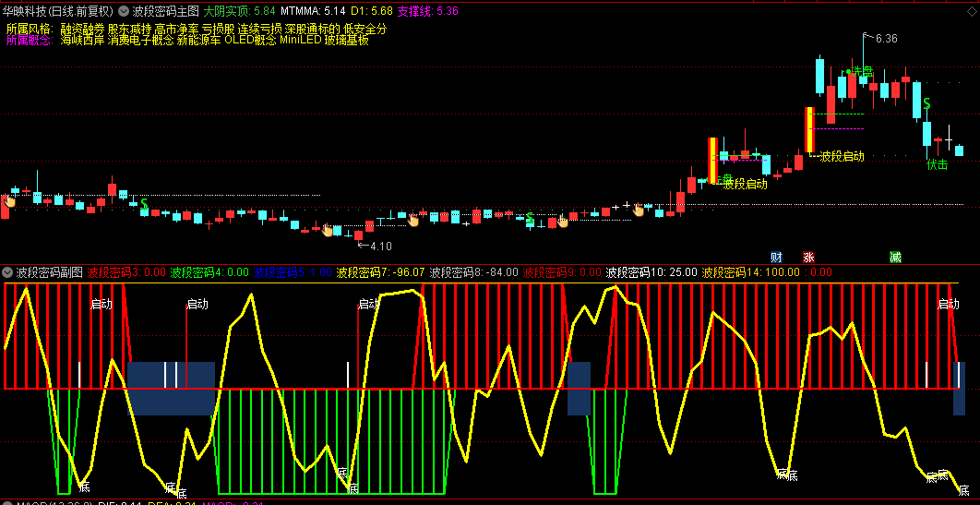
Task: Click the 波段密码5: 1.00 readout
Action: click(x=293, y=271)
